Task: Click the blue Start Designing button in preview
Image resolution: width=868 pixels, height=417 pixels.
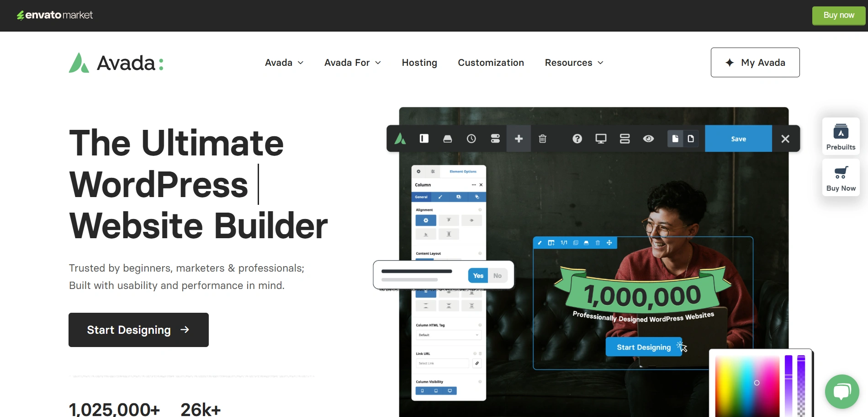Action: (644, 347)
